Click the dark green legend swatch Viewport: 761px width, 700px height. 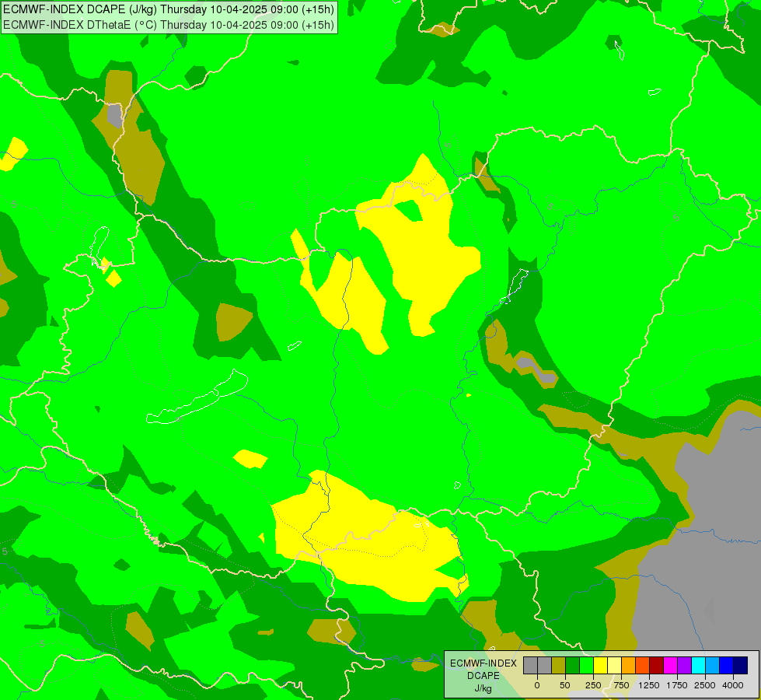(x=573, y=666)
